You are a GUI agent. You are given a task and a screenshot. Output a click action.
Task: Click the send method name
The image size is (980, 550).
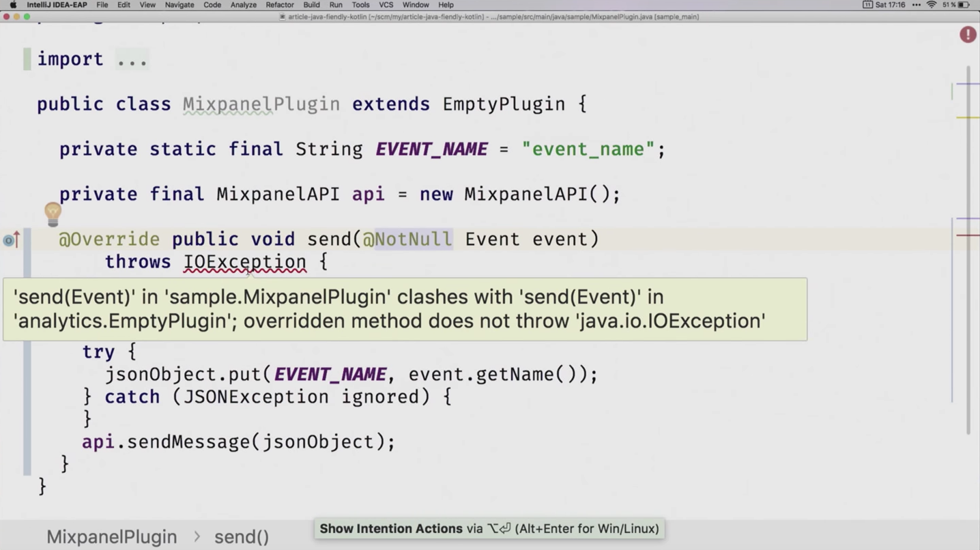click(329, 240)
